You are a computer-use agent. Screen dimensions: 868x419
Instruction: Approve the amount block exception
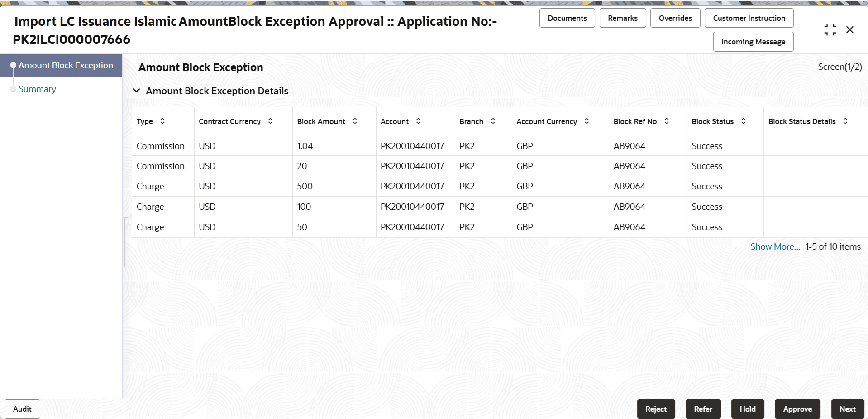click(x=797, y=409)
